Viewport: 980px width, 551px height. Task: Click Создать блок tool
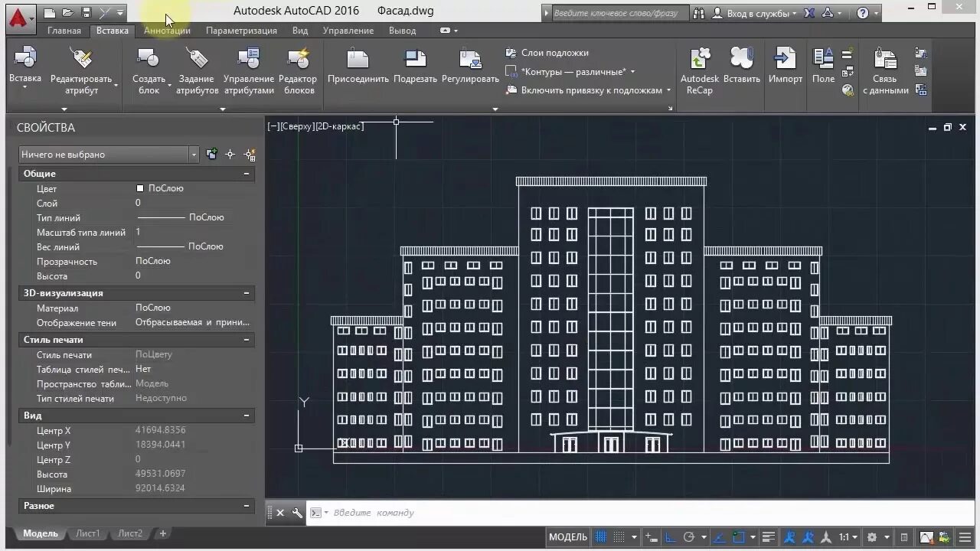(x=149, y=70)
